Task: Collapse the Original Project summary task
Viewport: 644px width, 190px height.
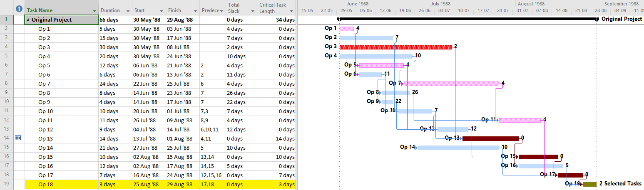Action: click(28, 20)
